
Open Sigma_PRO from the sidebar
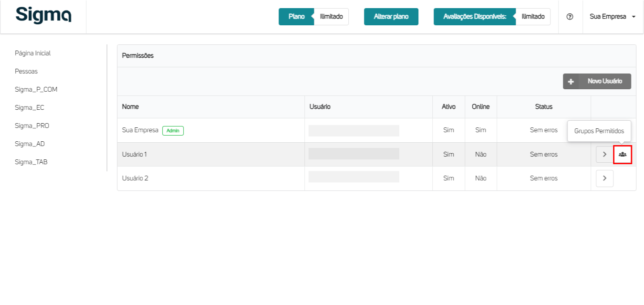click(32, 126)
